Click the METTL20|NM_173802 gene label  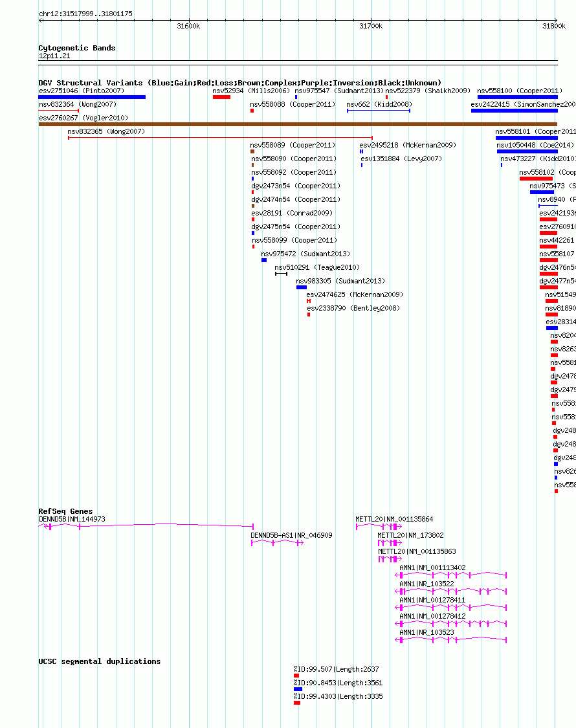pos(410,535)
